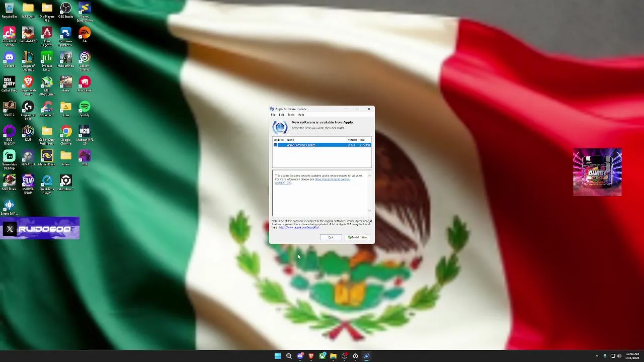Open Ubisoft Connect shortcut
This screenshot has width=644, height=362.
click(85, 61)
